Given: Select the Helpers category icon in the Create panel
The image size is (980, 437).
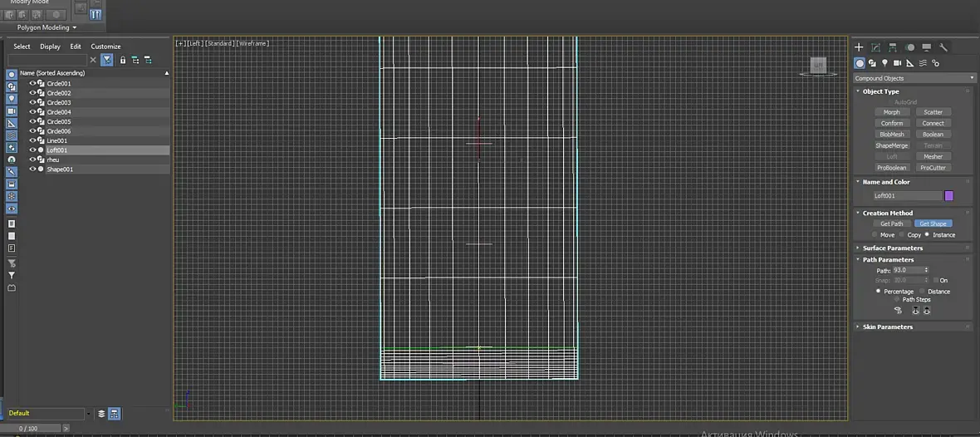Looking at the screenshot, I should click(x=910, y=63).
